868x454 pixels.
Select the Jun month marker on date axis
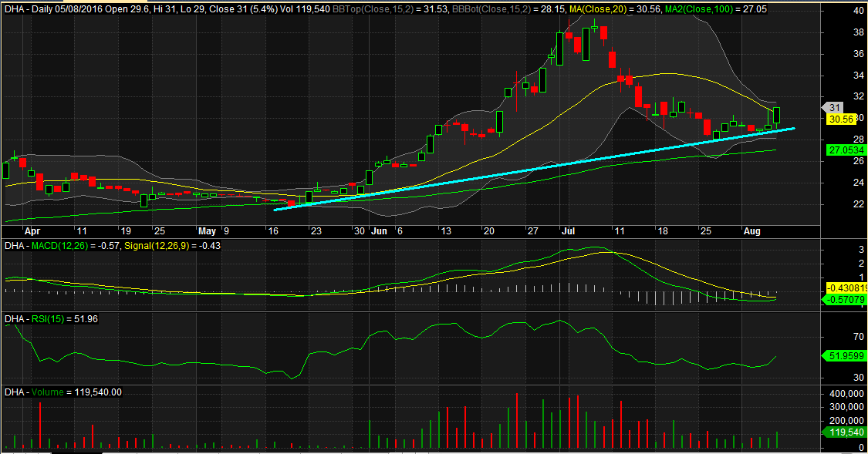coord(379,230)
